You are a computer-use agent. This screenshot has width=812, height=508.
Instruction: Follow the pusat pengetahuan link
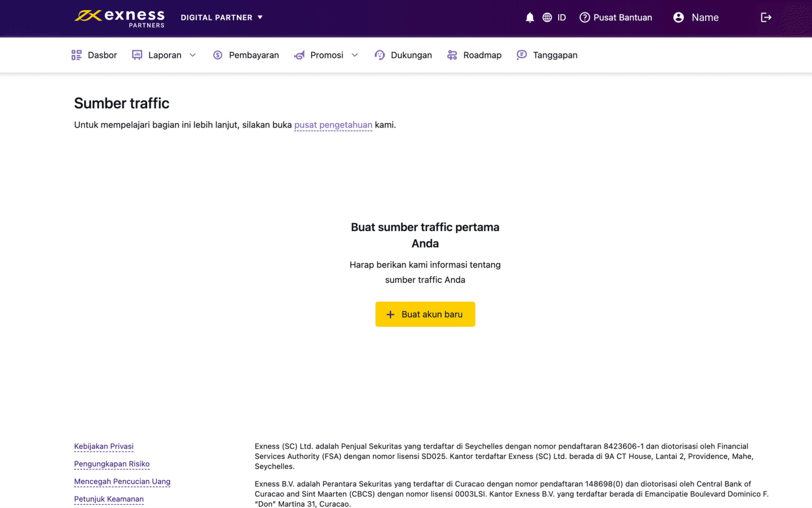(x=333, y=125)
